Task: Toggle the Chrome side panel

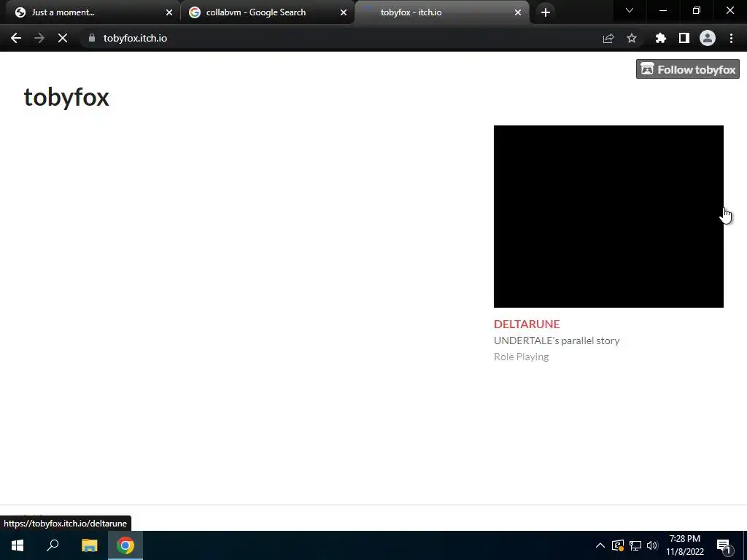Action: [684, 38]
